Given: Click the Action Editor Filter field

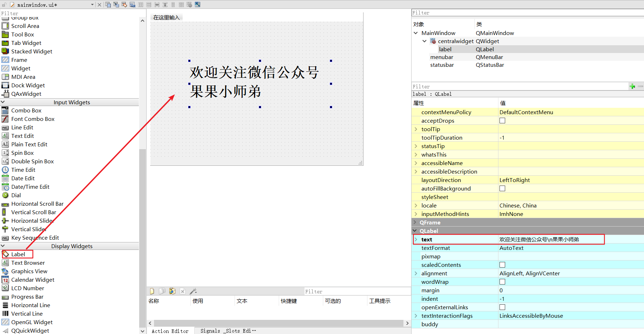Looking at the screenshot, I should pyautogui.click(x=357, y=292).
